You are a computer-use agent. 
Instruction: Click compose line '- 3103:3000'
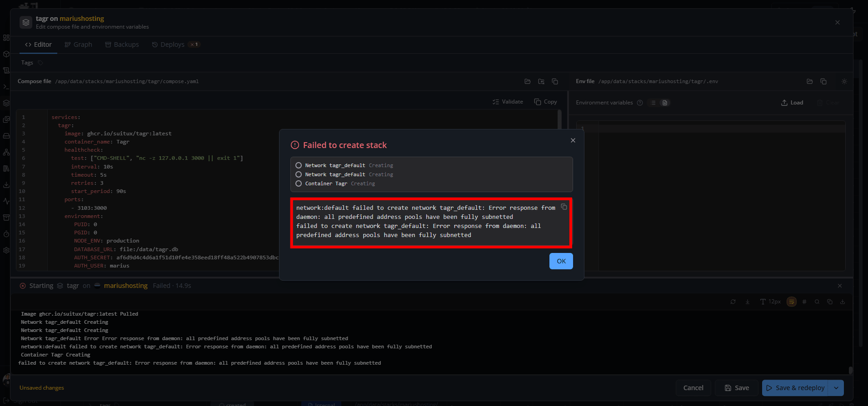coord(89,208)
